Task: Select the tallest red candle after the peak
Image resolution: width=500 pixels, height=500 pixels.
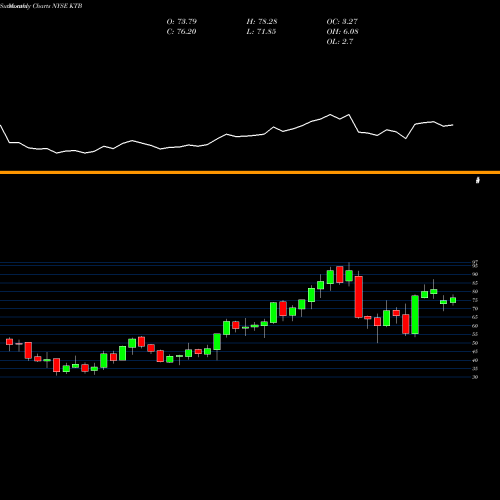Action: tap(359, 297)
